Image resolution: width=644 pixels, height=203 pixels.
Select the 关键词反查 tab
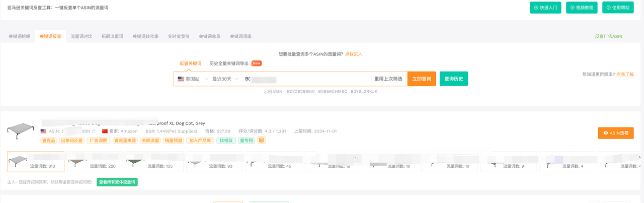pos(50,37)
